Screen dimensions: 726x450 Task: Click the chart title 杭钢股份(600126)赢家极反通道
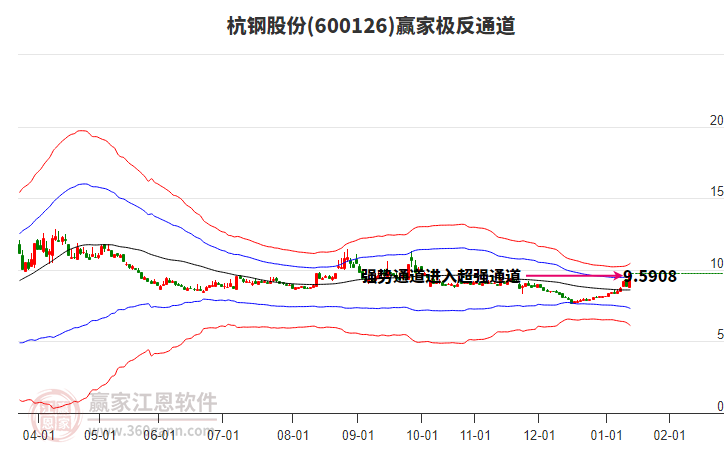click(371, 25)
